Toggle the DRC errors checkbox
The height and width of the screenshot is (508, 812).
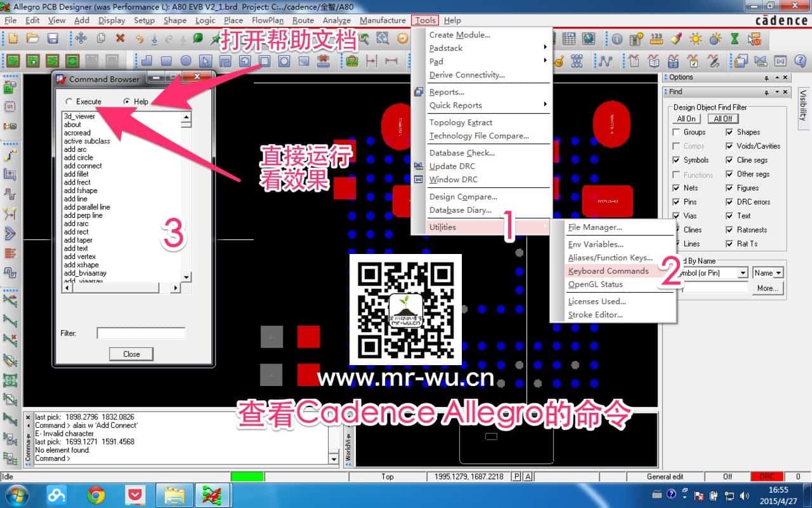click(x=730, y=202)
